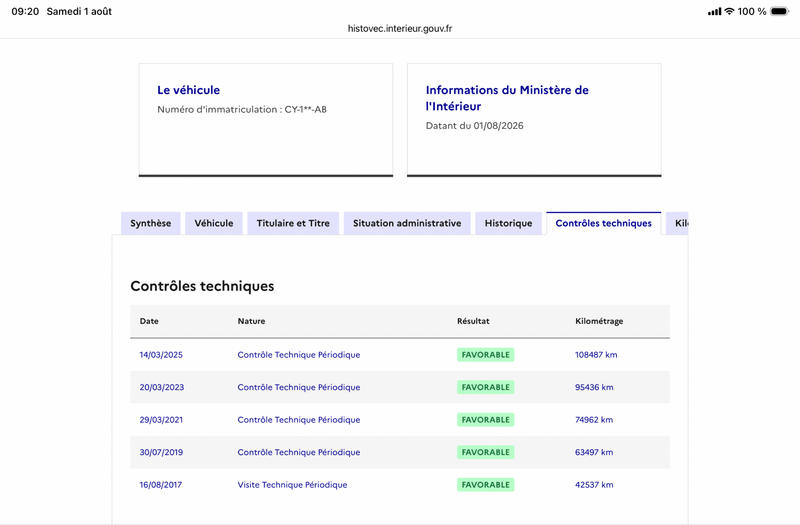Viewport: 800px width, 525px height.
Task: Tap the battery icon in status bar
Action: (x=780, y=11)
